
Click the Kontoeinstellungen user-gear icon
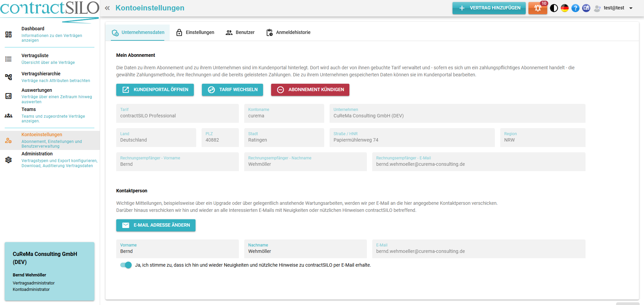pyautogui.click(x=8, y=141)
